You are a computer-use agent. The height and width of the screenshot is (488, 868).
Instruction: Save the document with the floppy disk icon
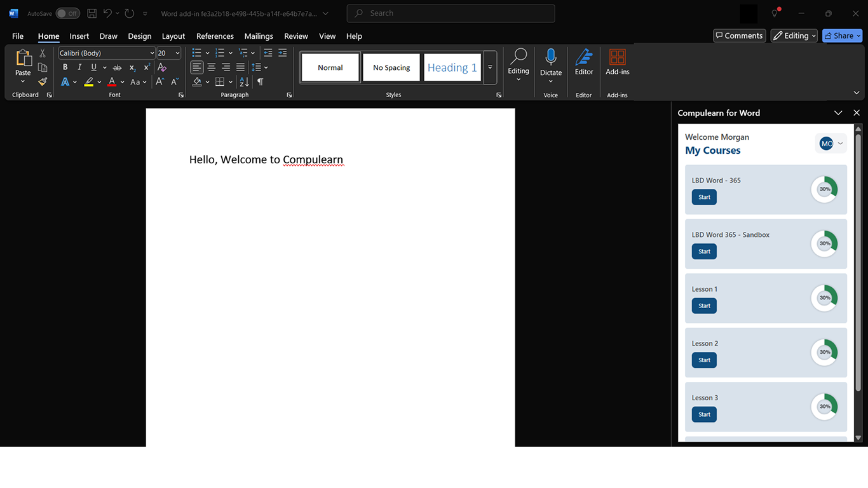(x=92, y=13)
